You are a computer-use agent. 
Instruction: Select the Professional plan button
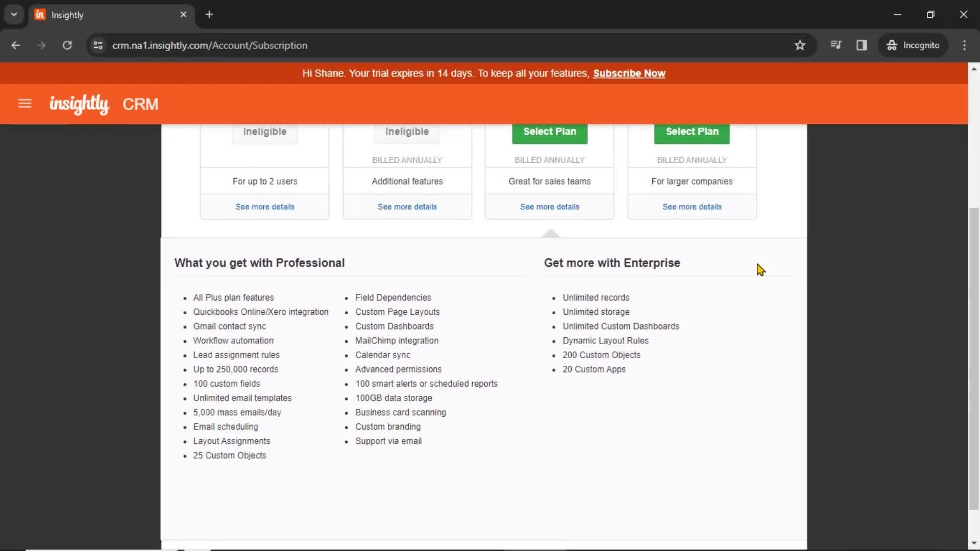point(550,131)
